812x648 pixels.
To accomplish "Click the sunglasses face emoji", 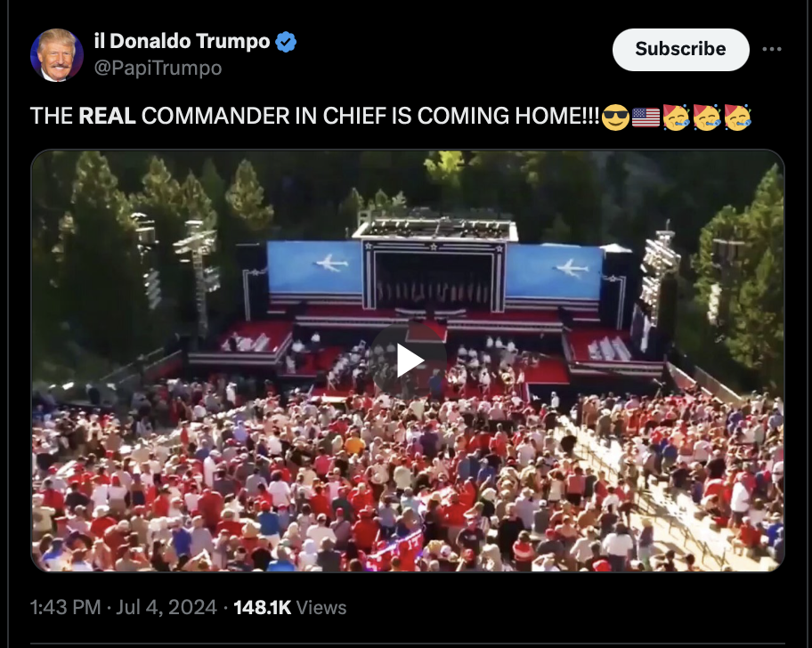I will [615, 117].
